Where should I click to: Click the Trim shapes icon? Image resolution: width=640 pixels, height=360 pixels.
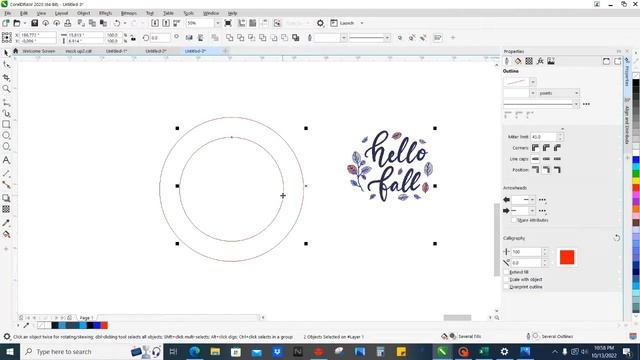(x=241, y=38)
